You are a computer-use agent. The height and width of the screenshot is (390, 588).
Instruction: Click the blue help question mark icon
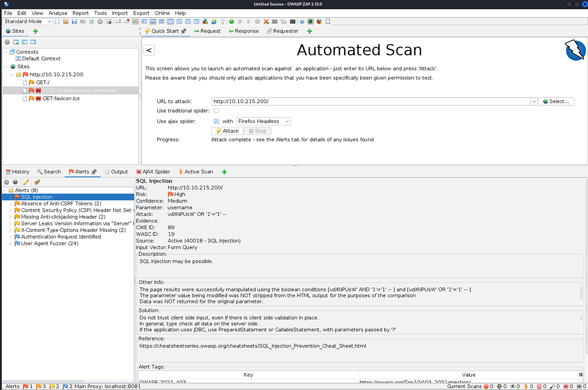click(x=301, y=22)
